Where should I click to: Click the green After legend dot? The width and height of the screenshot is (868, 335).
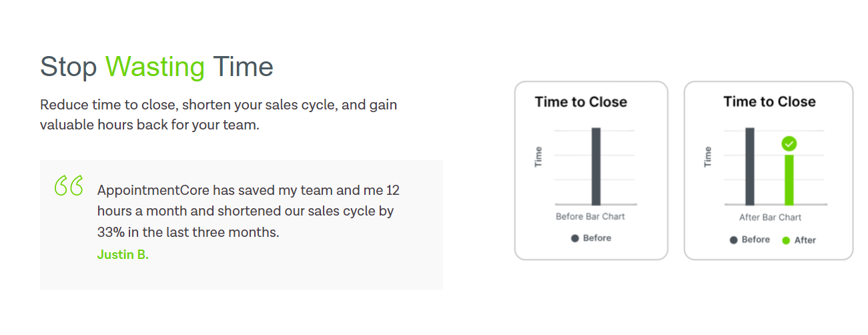pyautogui.click(x=786, y=240)
